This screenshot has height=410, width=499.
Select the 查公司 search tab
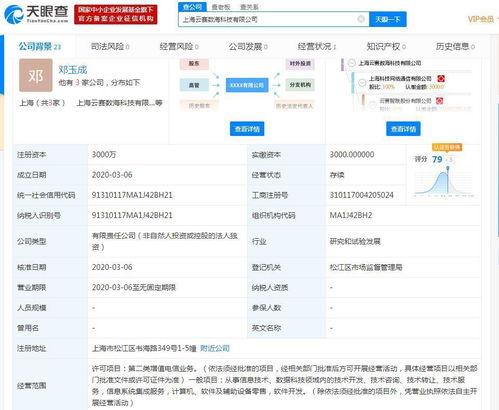click(192, 7)
